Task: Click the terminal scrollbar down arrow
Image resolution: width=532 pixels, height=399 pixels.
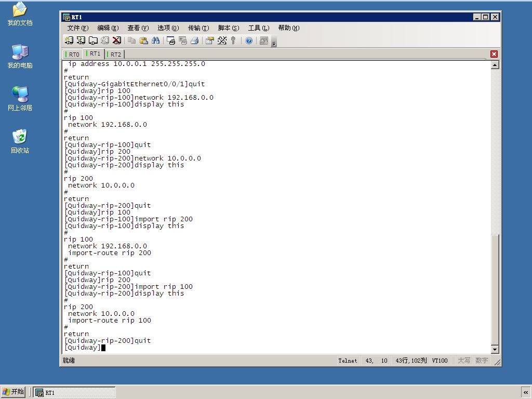Action: [x=495, y=350]
